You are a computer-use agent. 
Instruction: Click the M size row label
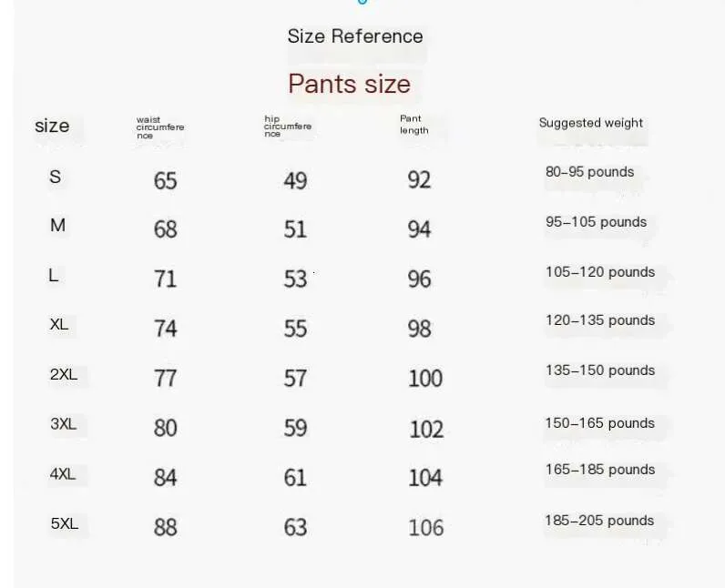click(57, 225)
